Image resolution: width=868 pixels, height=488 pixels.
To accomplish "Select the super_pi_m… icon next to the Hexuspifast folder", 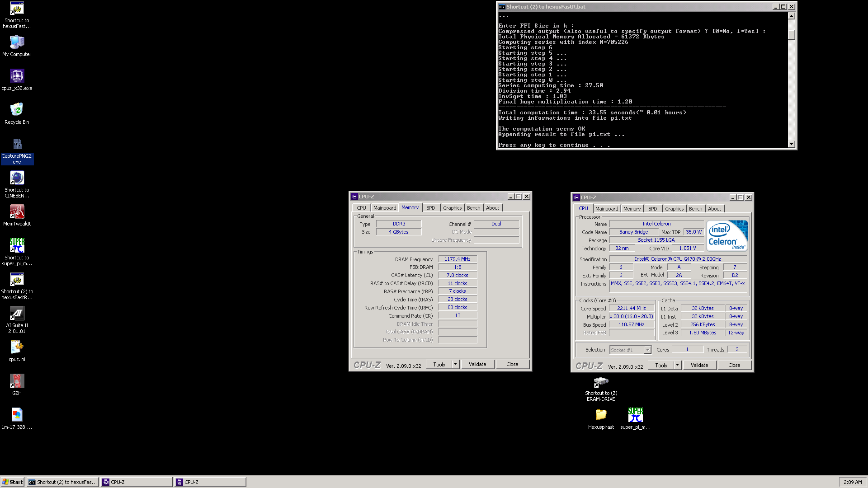I will pyautogui.click(x=635, y=419).
